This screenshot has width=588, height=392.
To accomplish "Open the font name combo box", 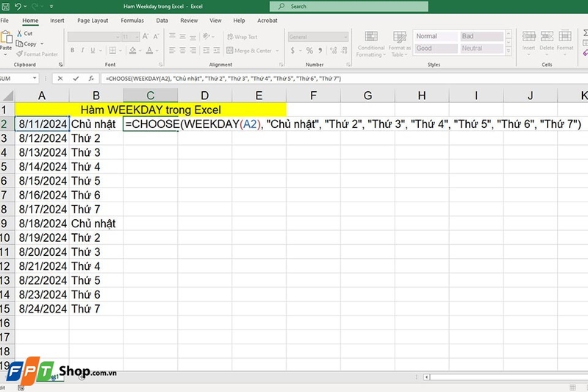I will click(94, 37).
